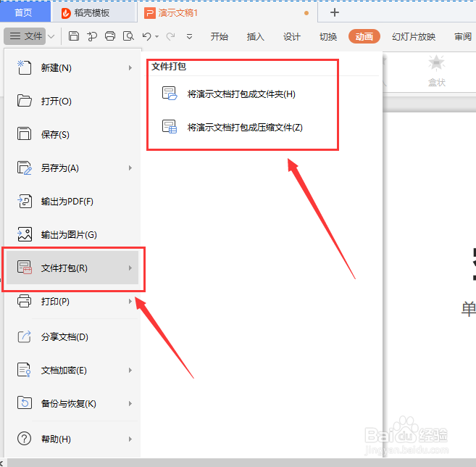
Task: Click the Save icon in quick toolbar
Action: 74,36
